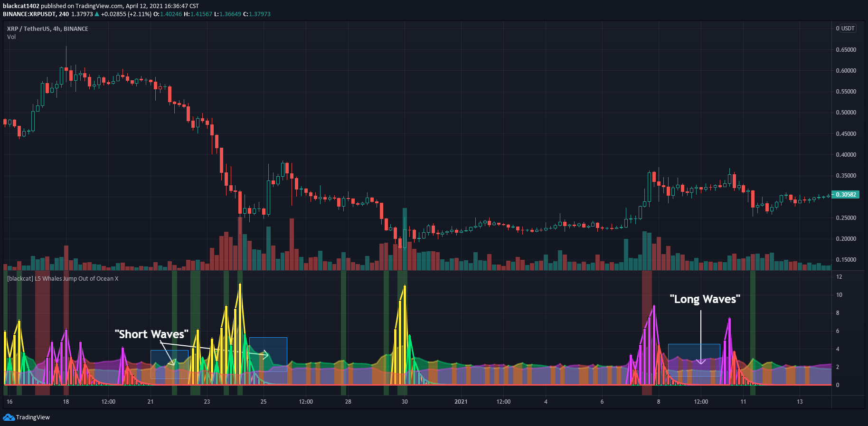Click indicator scale value 4
This screenshot has height=426, width=868.
click(x=838, y=349)
